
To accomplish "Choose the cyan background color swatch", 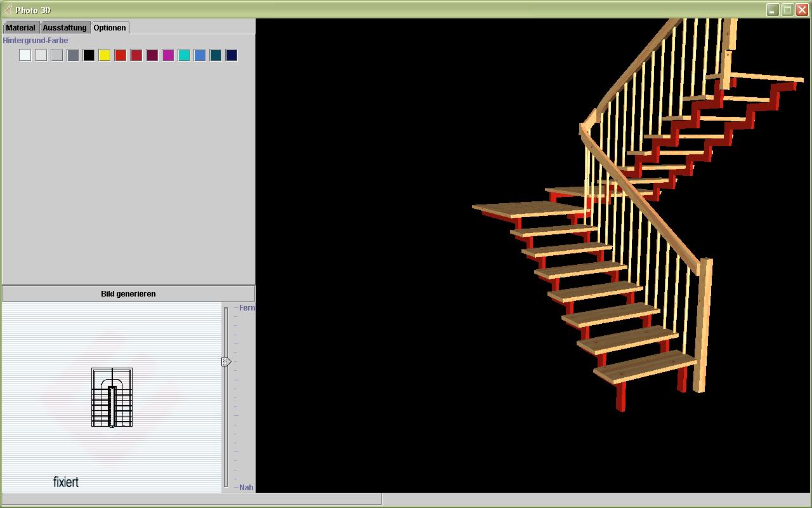I will [x=184, y=55].
